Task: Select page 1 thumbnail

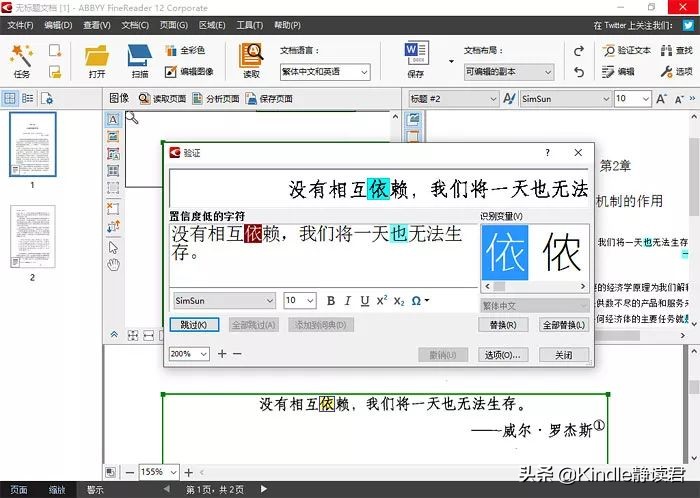Action: pos(33,144)
